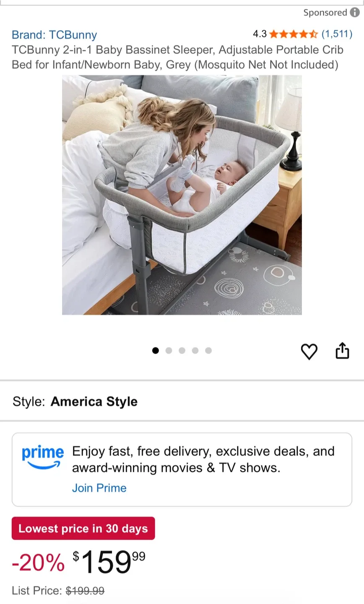This screenshot has height=604, width=364.
Task: Tap the share icon below the product image
Action: pyautogui.click(x=342, y=351)
